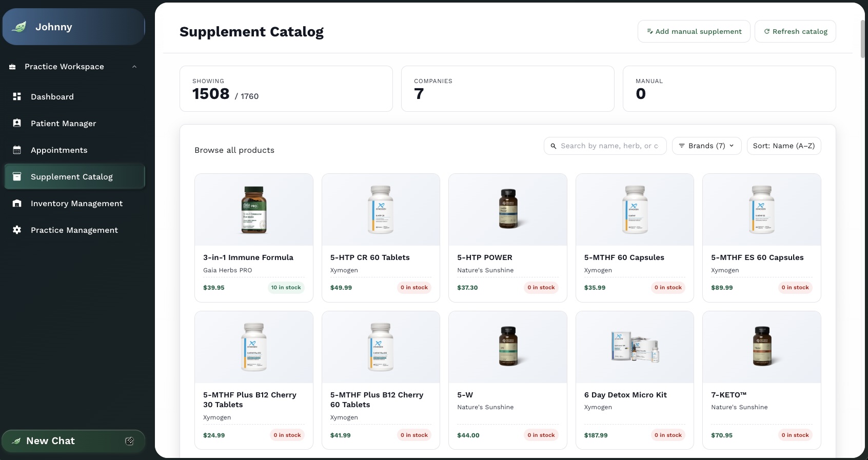Viewport: 868px width, 460px height.
Task: Click the Dashboard grid icon
Action: [17, 96]
